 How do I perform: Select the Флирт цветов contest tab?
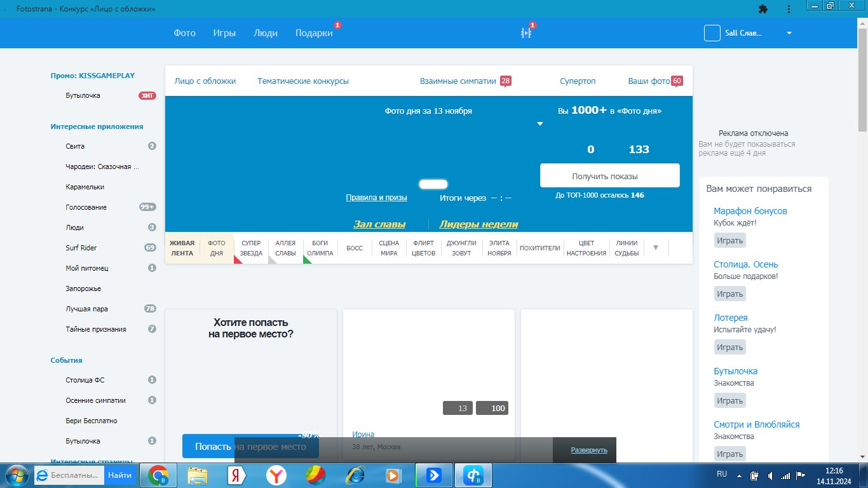(x=424, y=248)
